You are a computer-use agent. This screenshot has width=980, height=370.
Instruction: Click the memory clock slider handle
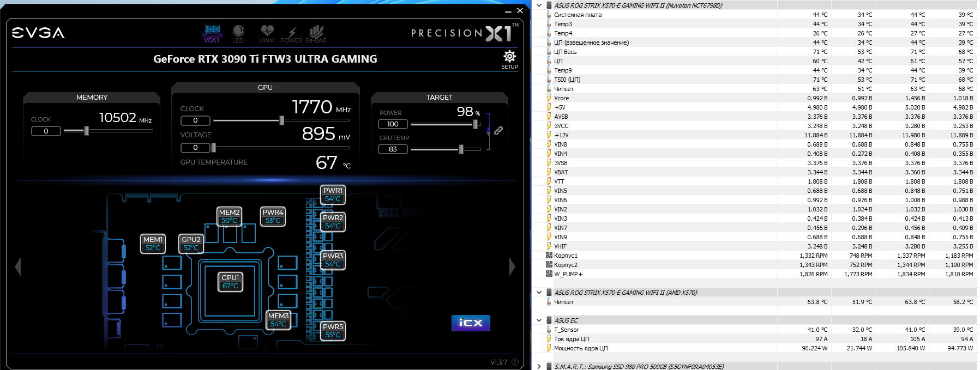(86, 131)
